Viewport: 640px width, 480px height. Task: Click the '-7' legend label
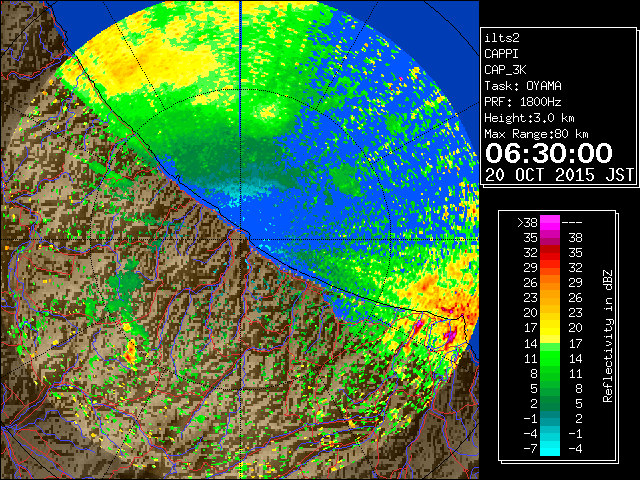[531, 449]
